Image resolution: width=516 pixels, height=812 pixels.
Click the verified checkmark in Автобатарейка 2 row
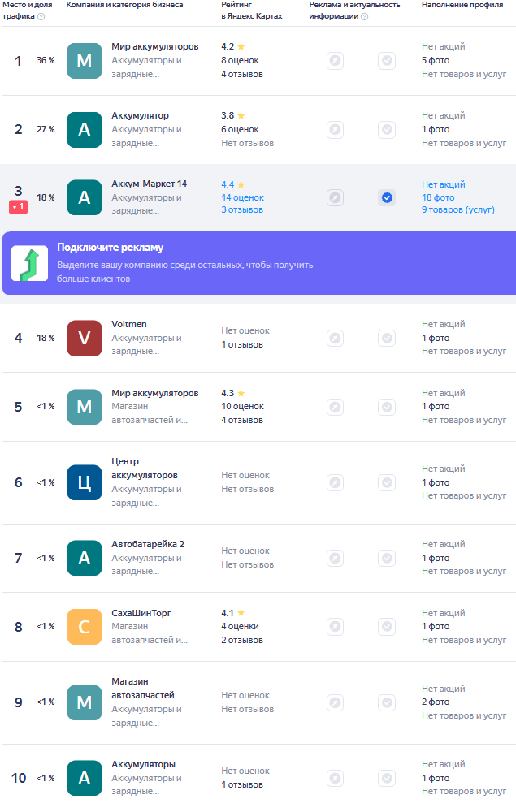tap(387, 558)
